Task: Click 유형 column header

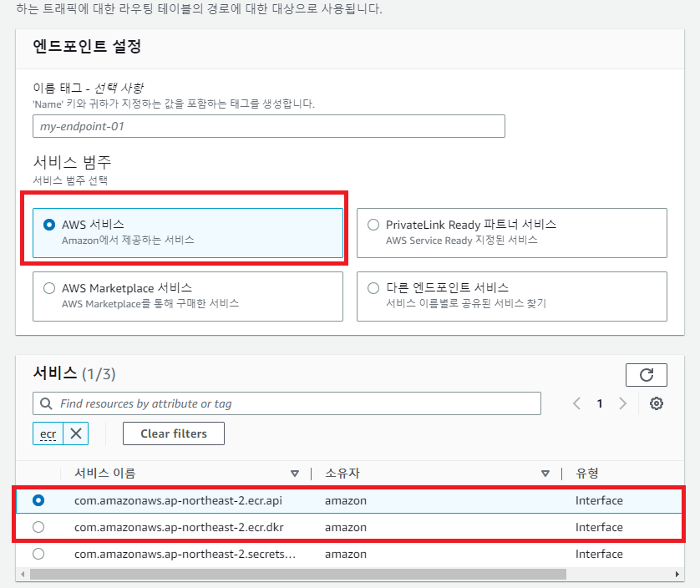Action: (x=587, y=474)
